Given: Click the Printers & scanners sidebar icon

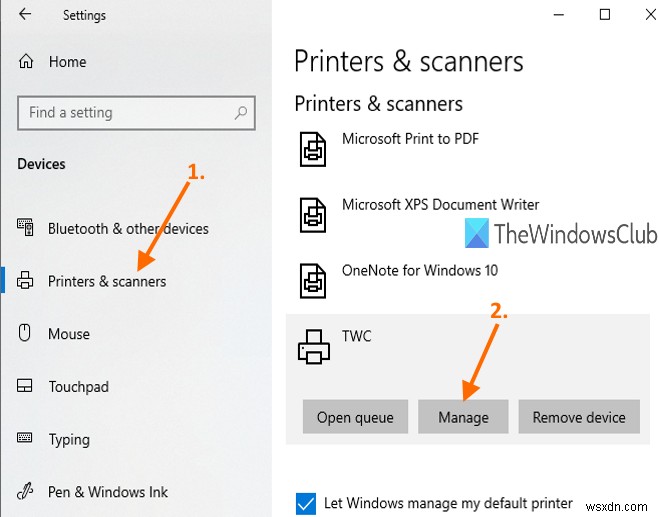Looking at the screenshot, I should (25, 280).
